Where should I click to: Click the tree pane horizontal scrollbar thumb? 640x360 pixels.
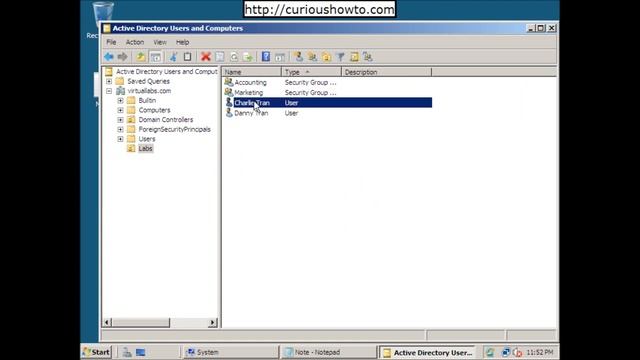pyautogui.click(x=140, y=322)
